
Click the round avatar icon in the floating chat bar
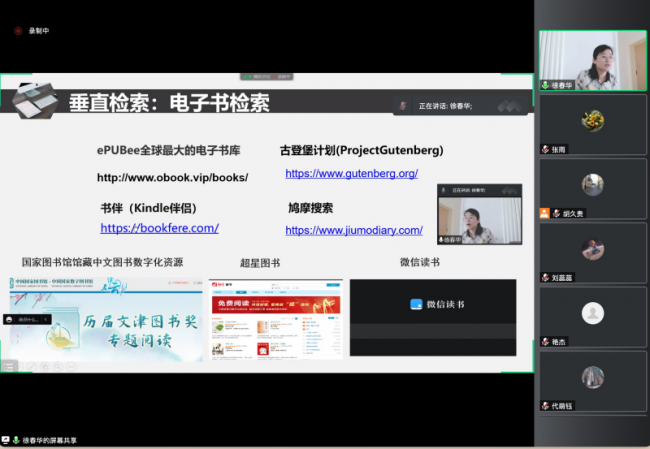pyautogui.click(x=9, y=319)
